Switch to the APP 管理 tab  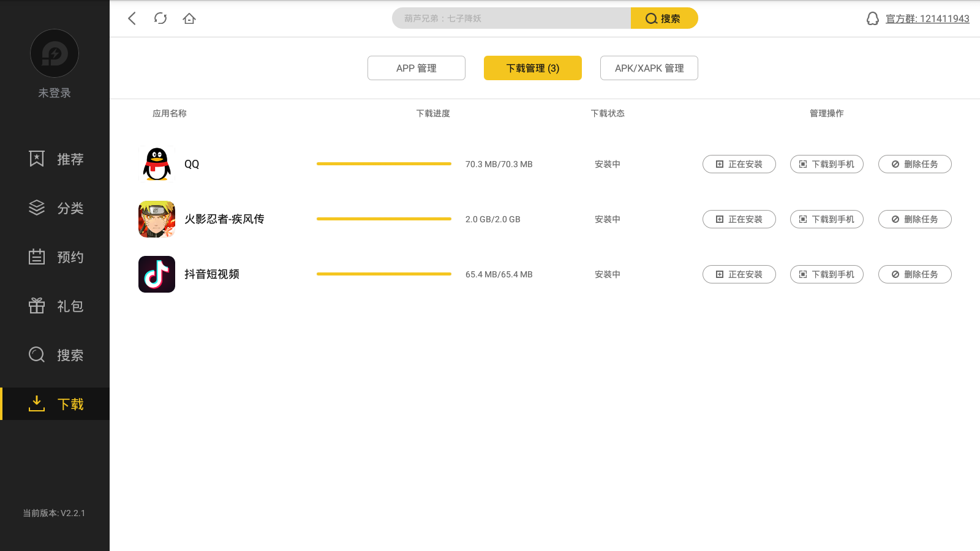(417, 68)
